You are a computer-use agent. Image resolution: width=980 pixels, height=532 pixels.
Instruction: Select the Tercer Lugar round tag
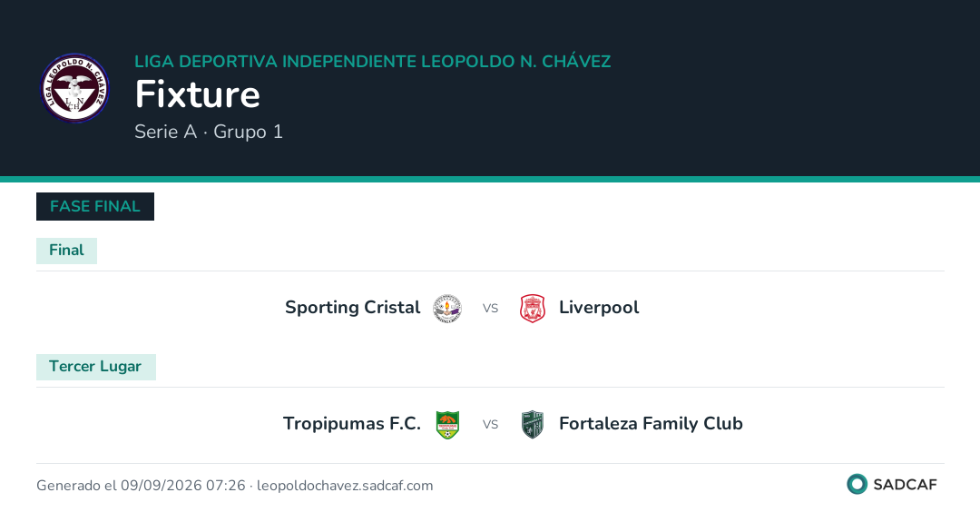[x=95, y=367]
